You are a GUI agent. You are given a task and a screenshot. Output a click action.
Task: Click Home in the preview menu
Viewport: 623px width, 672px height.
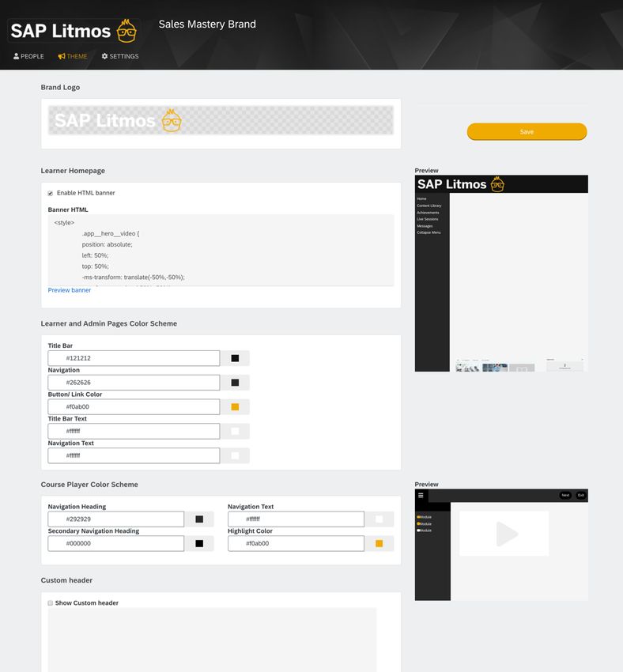(x=421, y=199)
